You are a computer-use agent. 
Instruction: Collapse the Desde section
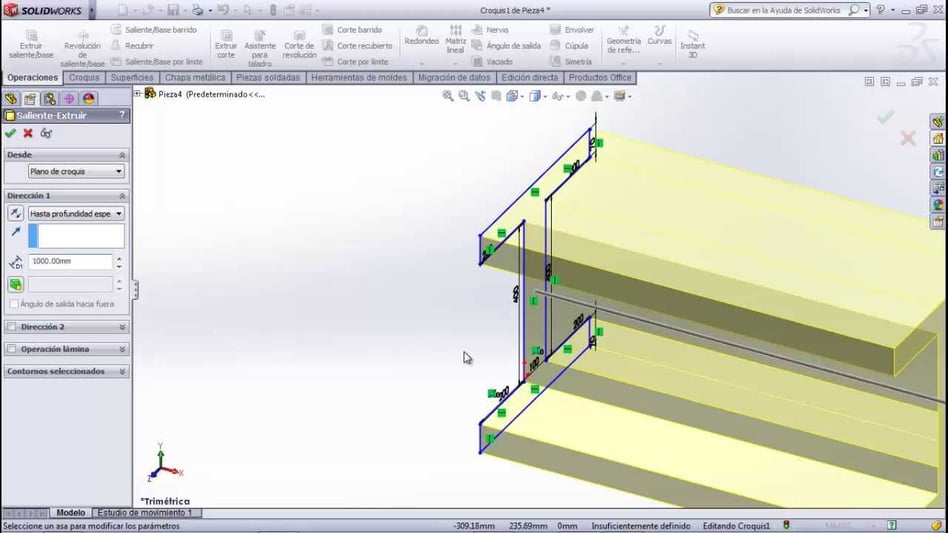pos(123,155)
